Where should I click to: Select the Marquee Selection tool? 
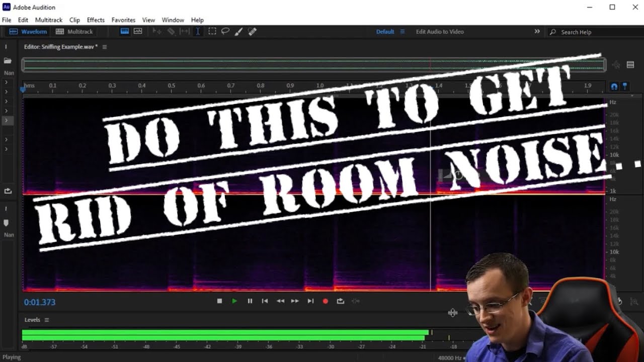point(212,32)
